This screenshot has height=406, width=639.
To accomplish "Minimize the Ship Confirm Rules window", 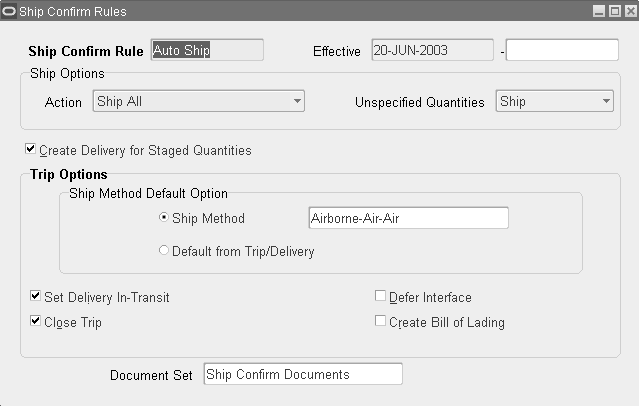I will click(x=599, y=11).
